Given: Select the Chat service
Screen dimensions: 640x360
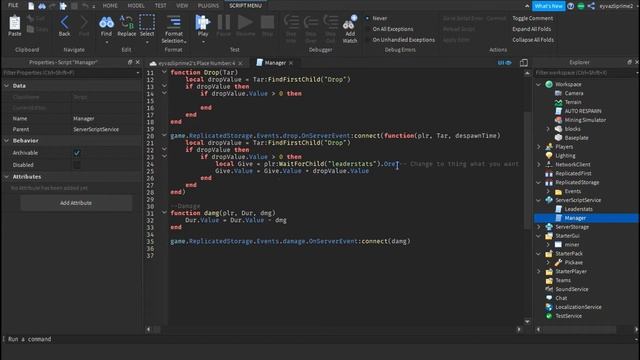Looking at the screenshot, I should tap(561, 298).
